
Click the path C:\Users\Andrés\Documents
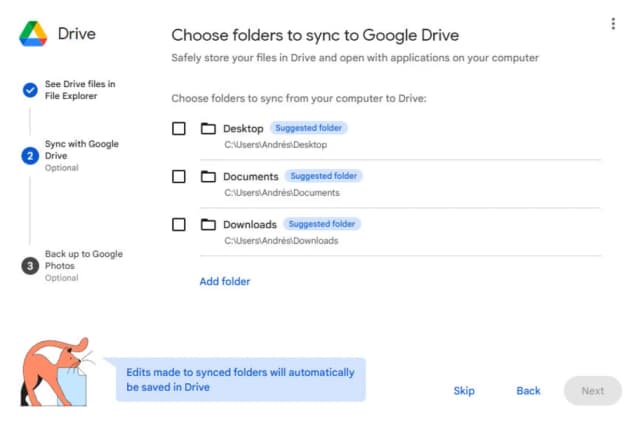(282, 193)
